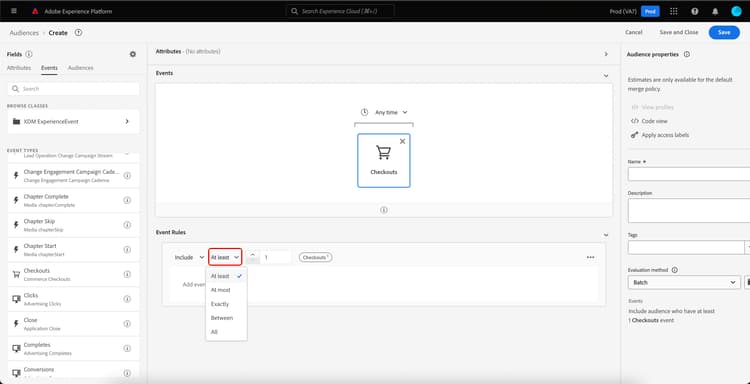Open the hamburger navigation menu
The height and width of the screenshot is (384, 750).
coord(13,11)
